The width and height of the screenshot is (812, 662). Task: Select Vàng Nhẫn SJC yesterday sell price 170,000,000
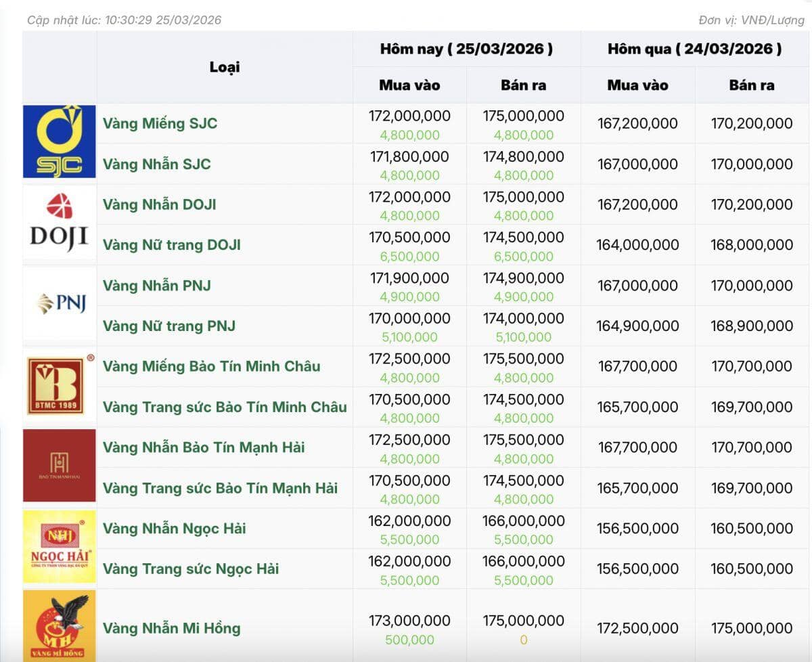(752, 164)
